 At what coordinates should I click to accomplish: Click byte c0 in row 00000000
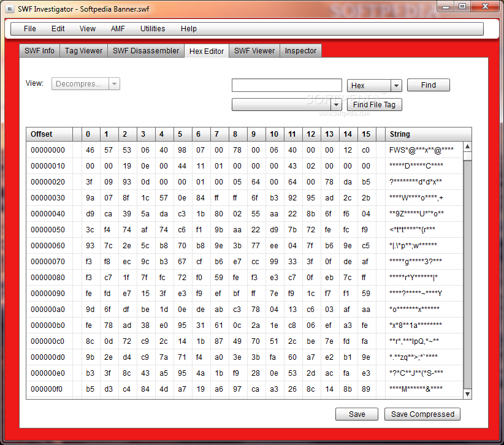[366, 150]
